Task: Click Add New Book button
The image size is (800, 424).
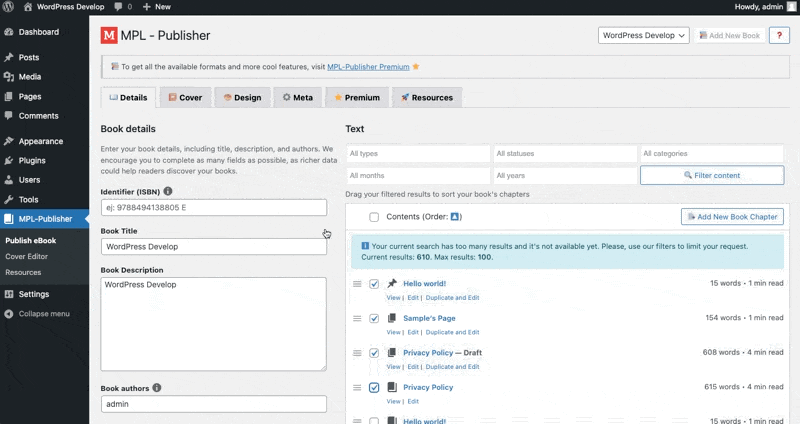Action: (730, 35)
